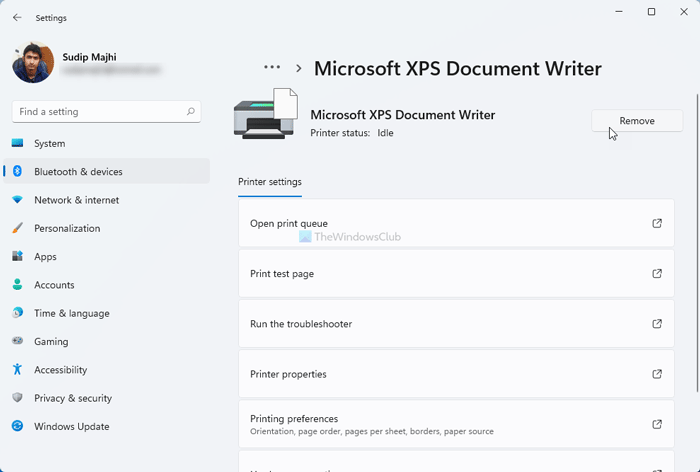Open Windows Update page

click(x=106, y=426)
